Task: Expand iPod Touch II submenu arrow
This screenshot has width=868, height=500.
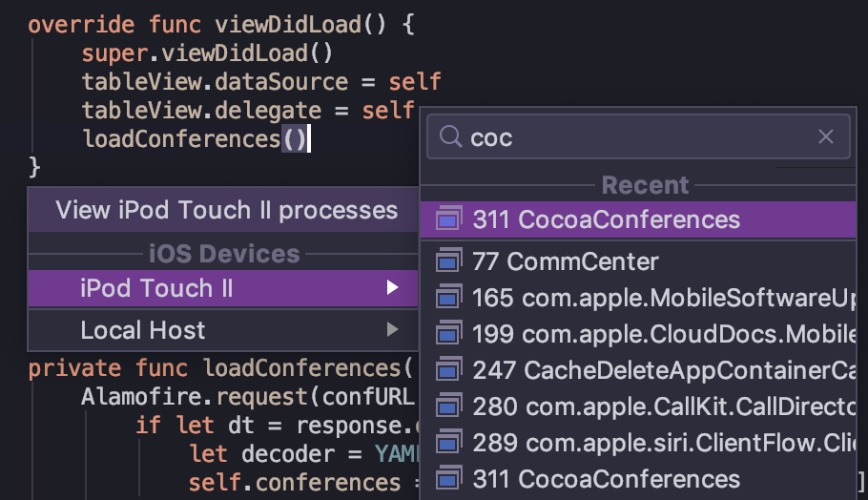Action: pos(392,288)
